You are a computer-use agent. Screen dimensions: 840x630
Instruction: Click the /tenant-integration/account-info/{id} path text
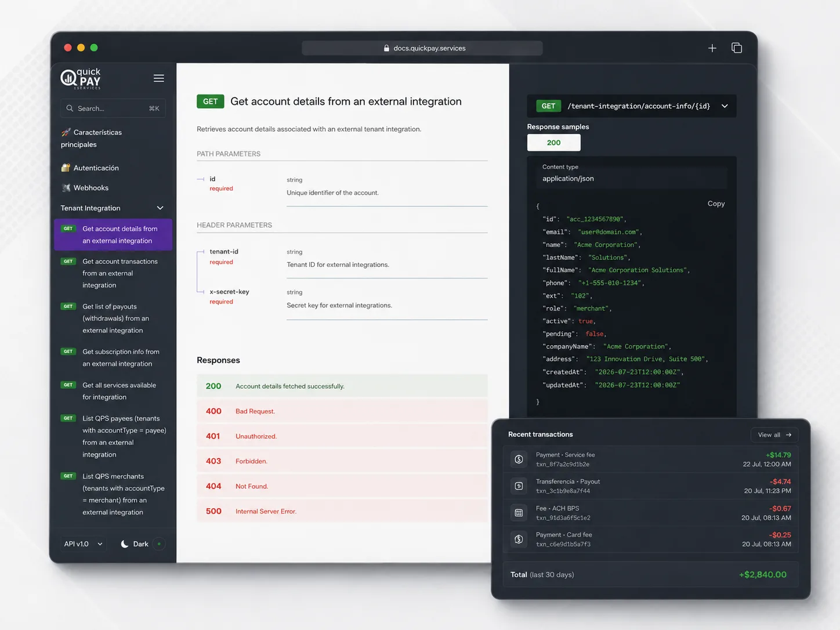pyautogui.click(x=639, y=106)
